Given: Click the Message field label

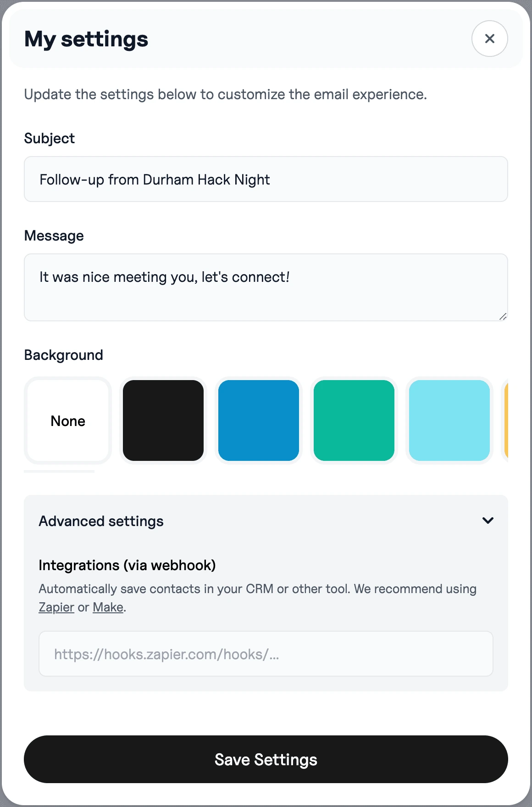Looking at the screenshot, I should tap(54, 235).
